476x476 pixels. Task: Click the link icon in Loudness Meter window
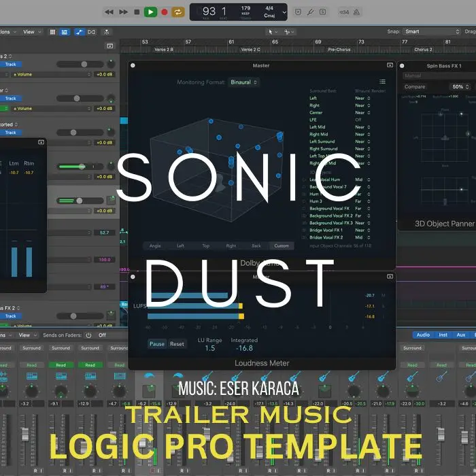click(x=390, y=277)
